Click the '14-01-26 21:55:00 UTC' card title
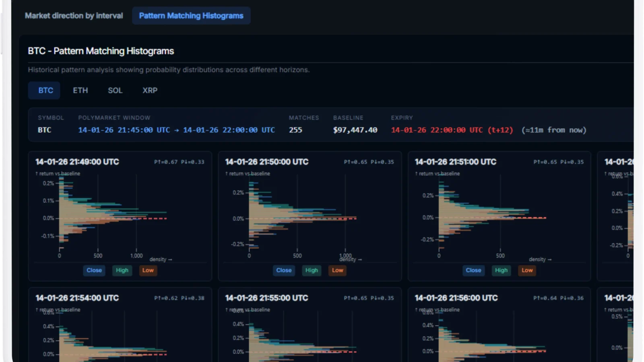 [x=267, y=298]
